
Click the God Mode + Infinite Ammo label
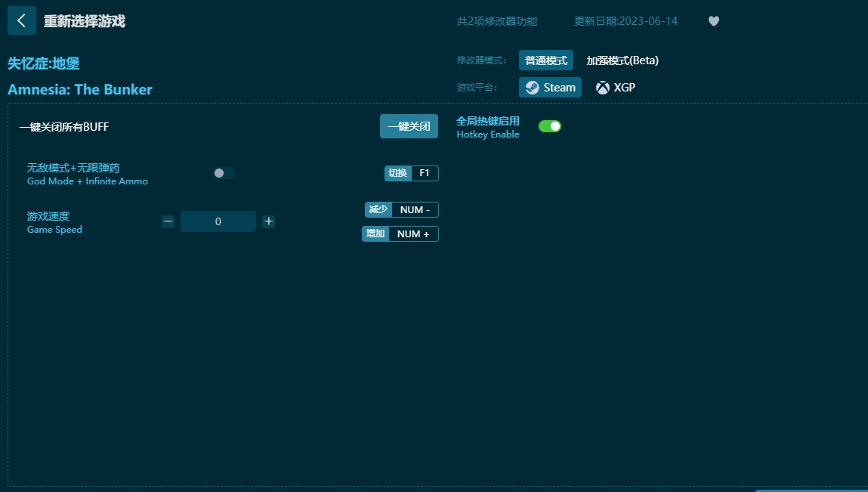click(x=88, y=181)
